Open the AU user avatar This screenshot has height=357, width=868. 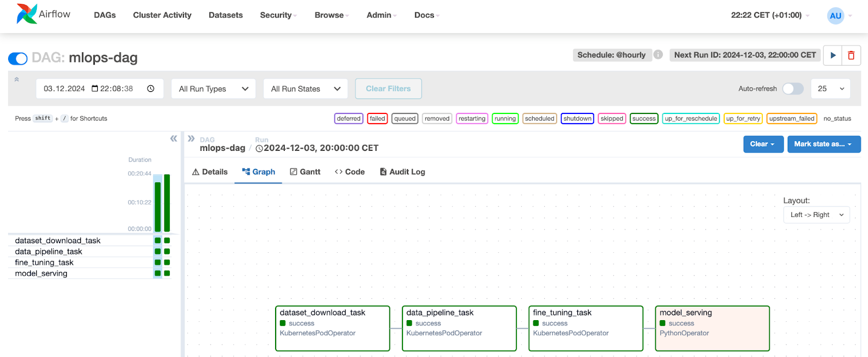pyautogui.click(x=835, y=16)
